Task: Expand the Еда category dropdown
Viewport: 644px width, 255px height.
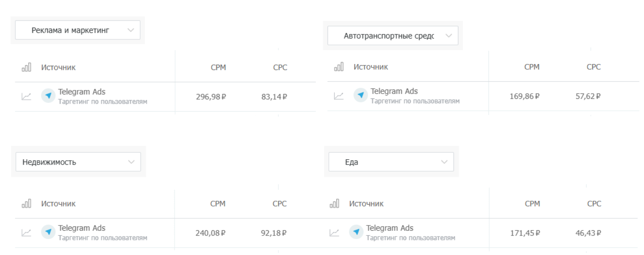Action: [391, 162]
